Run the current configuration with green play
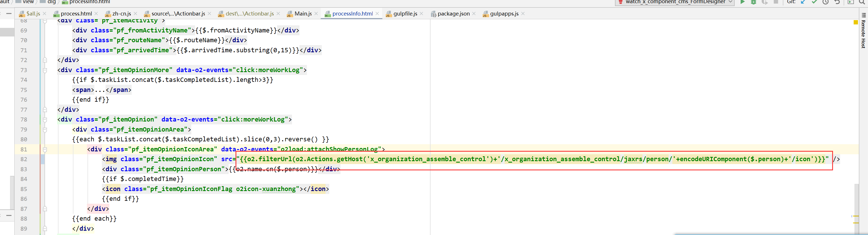 click(x=742, y=2)
